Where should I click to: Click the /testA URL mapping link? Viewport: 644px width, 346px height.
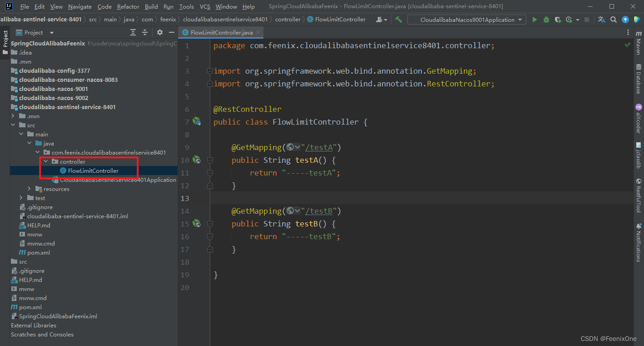tap(320, 147)
